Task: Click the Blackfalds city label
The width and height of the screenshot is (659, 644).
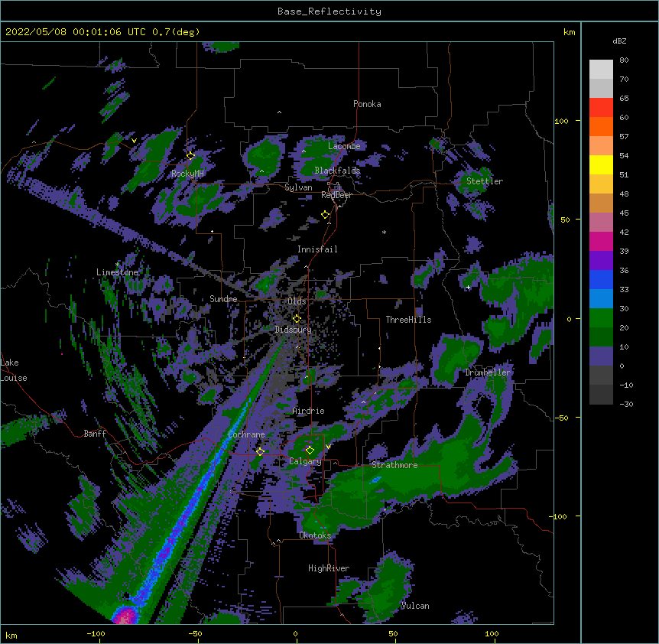Action: [337, 171]
